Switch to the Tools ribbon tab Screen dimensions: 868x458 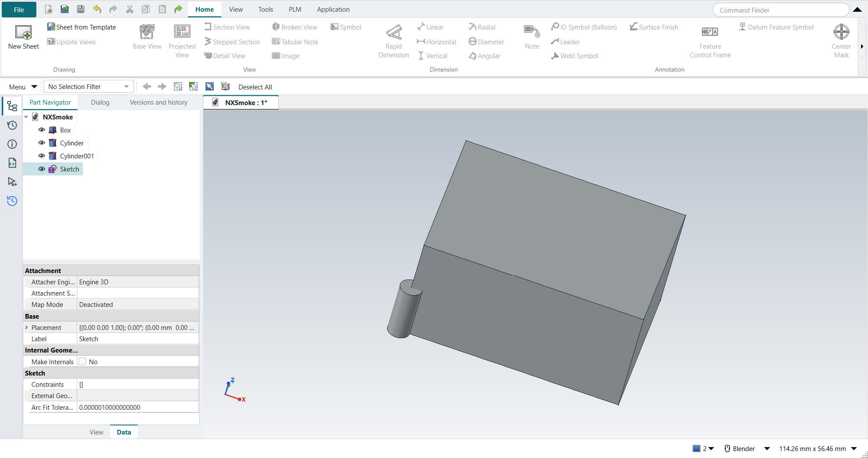[266, 10]
